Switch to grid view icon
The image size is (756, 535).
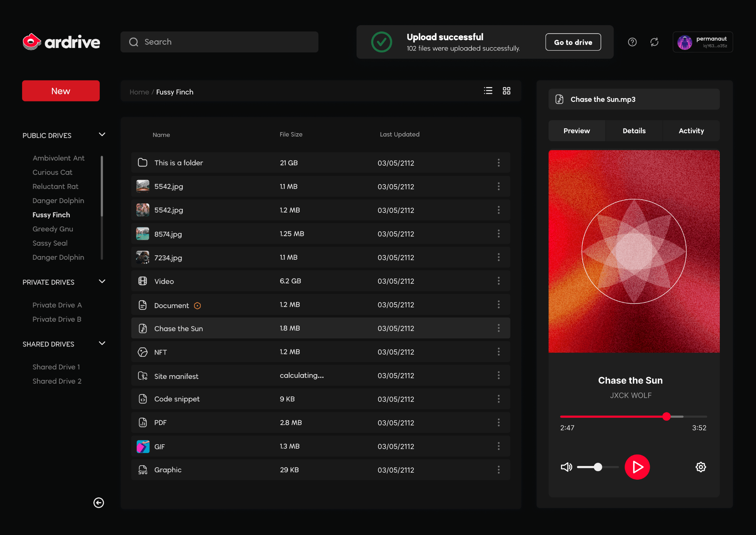[506, 91]
